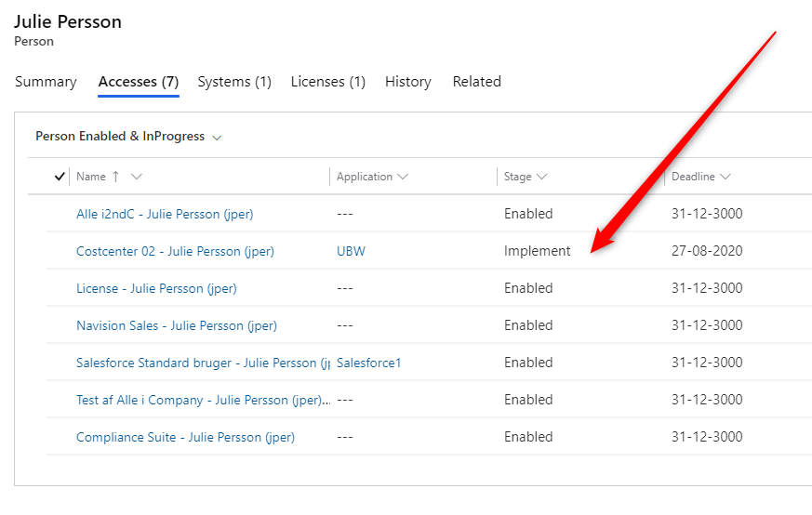
Task: Open Navision Sales - Julie Persson record
Action: click(x=176, y=325)
